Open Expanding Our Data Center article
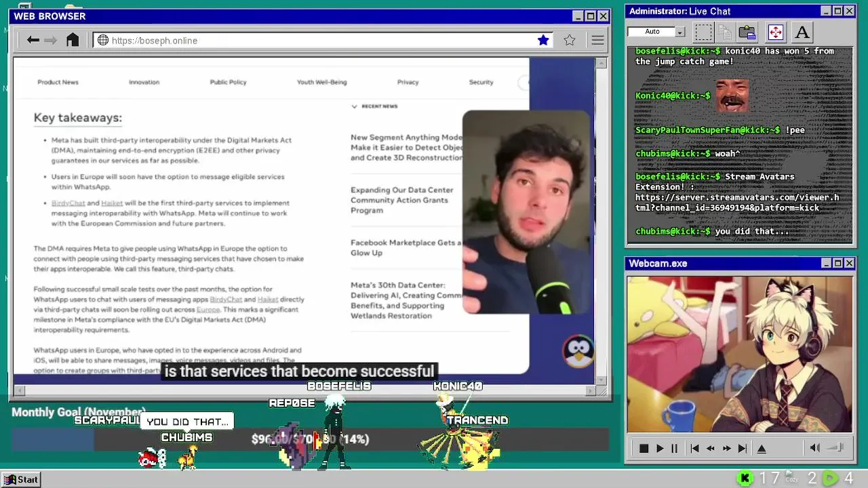The image size is (868, 488). point(402,200)
